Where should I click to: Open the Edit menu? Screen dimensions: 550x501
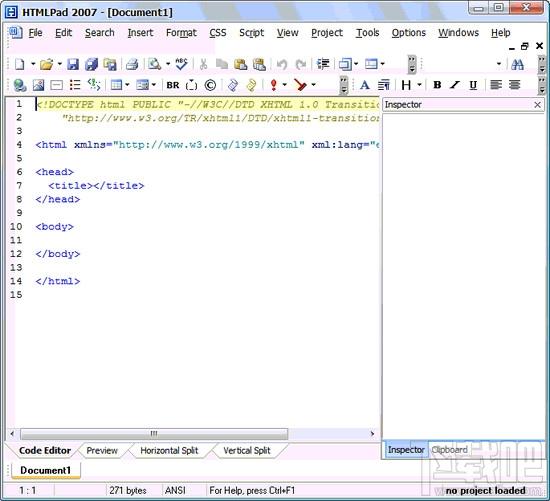(x=63, y=33)
